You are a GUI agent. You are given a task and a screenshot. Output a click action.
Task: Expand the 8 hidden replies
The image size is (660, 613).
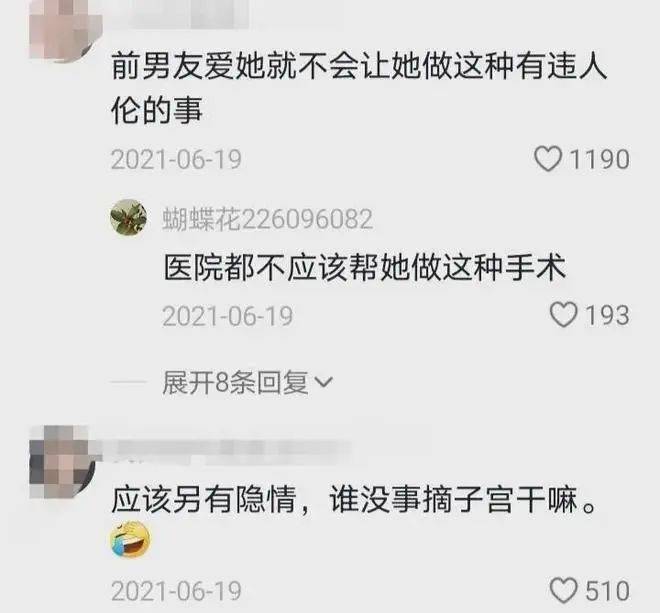(x=248, y=382)
